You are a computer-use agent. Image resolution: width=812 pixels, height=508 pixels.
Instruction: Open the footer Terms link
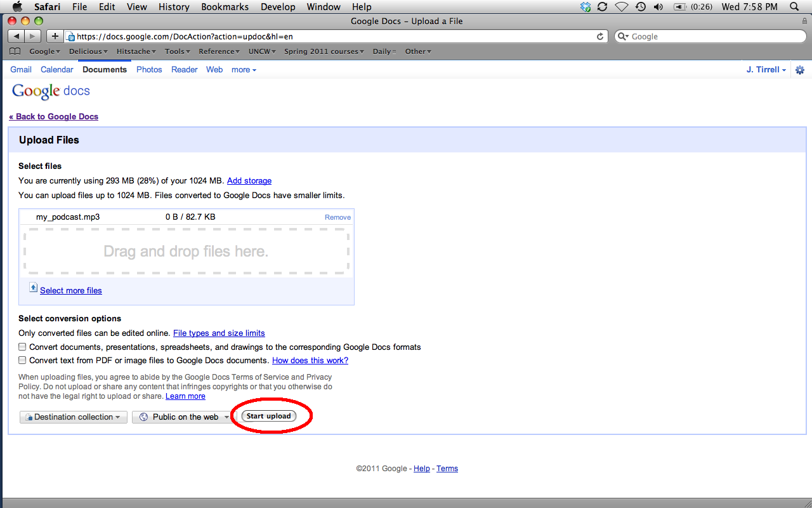[x=447, y=469]
